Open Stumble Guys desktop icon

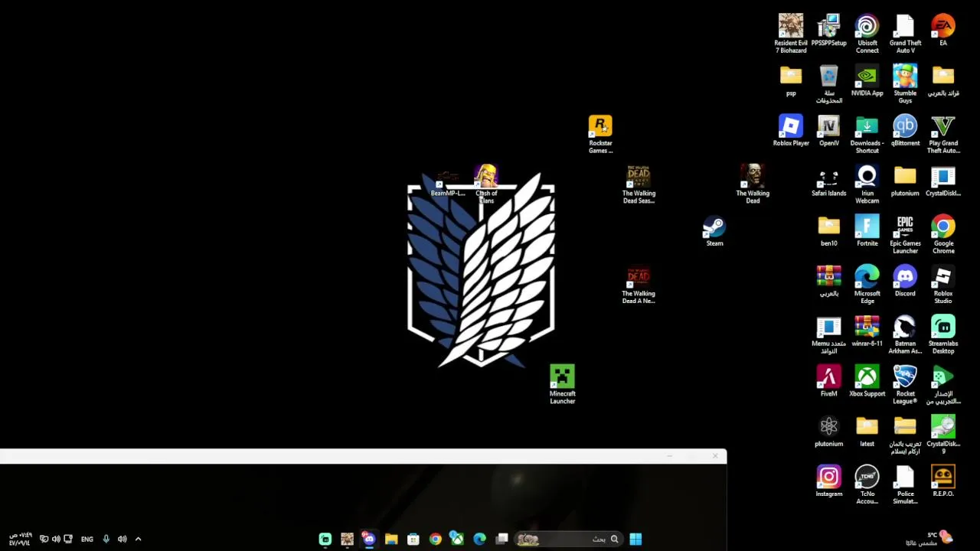point(905,84)
